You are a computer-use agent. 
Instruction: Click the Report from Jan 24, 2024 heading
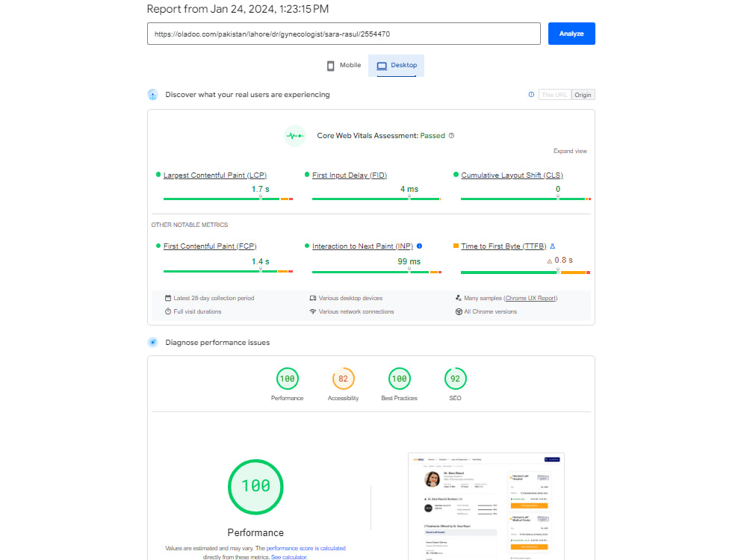pyautogui.click(x=238, y=9)
